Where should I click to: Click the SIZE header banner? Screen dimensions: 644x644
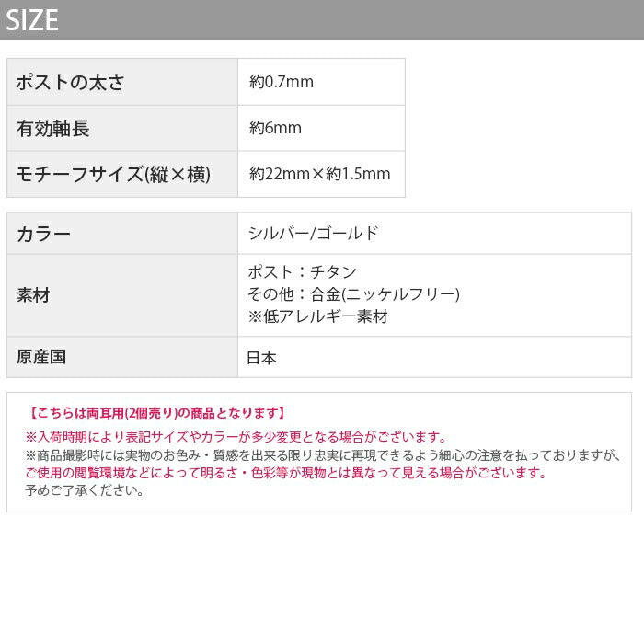(x=322, y=19)
